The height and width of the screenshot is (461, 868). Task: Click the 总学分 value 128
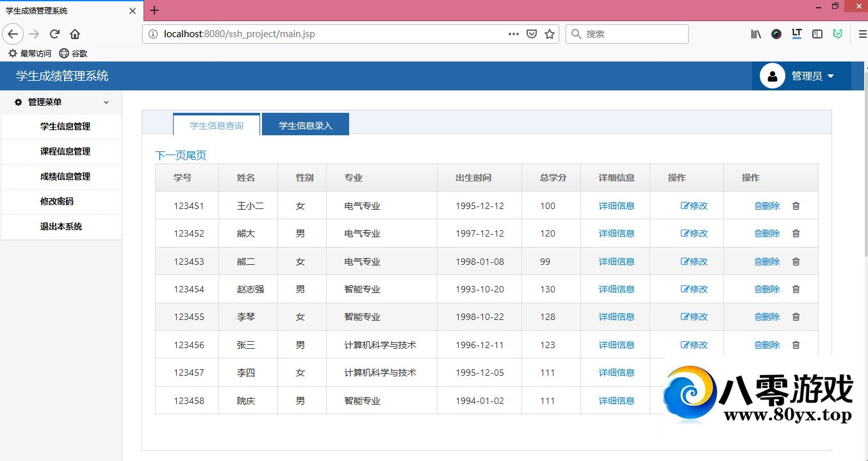[548, 317]
